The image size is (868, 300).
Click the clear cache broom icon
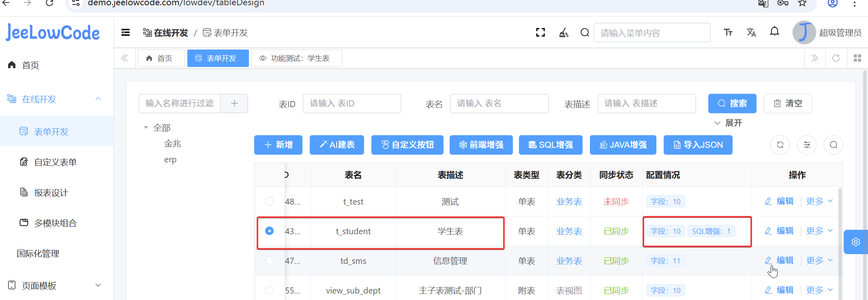coord(564,32)
